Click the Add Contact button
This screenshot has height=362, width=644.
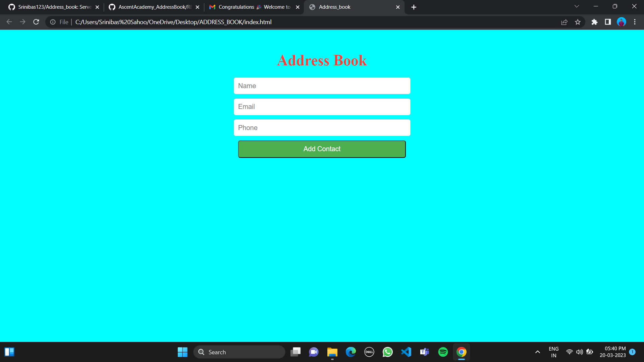coord(322,149)
